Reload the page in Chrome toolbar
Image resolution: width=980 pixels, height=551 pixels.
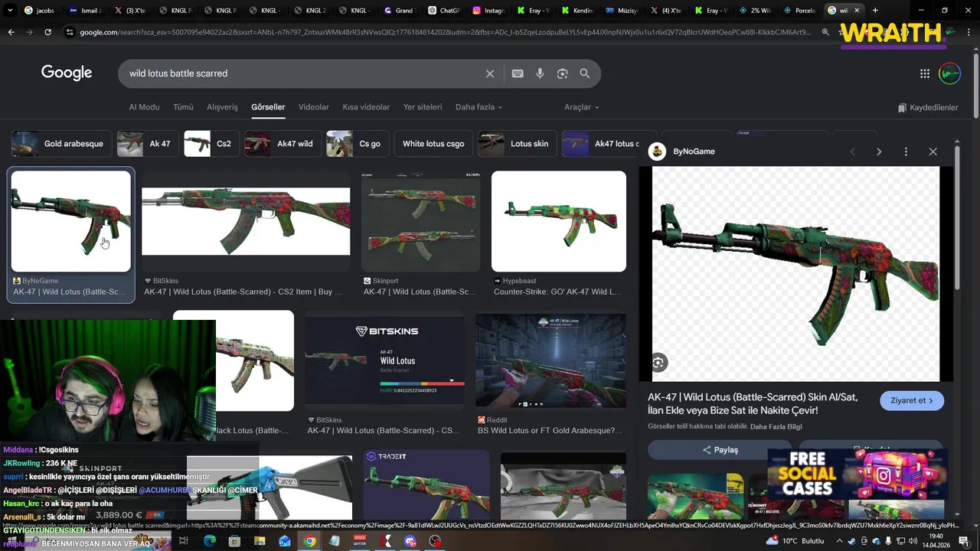click(x=48, y=32)
